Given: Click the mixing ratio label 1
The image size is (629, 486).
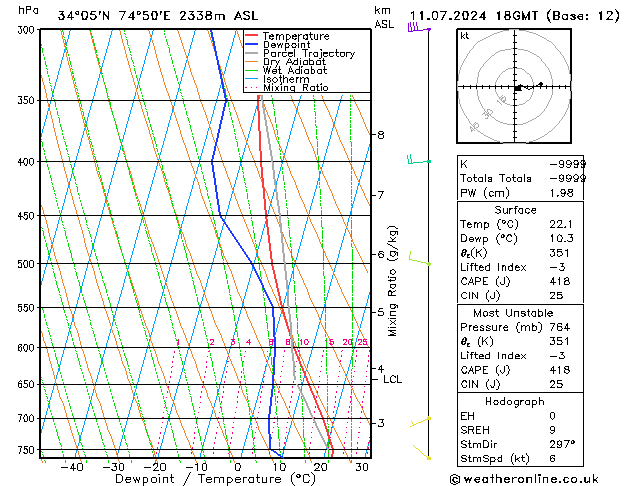Looking at the screenshot, I should tap(178, 342).
